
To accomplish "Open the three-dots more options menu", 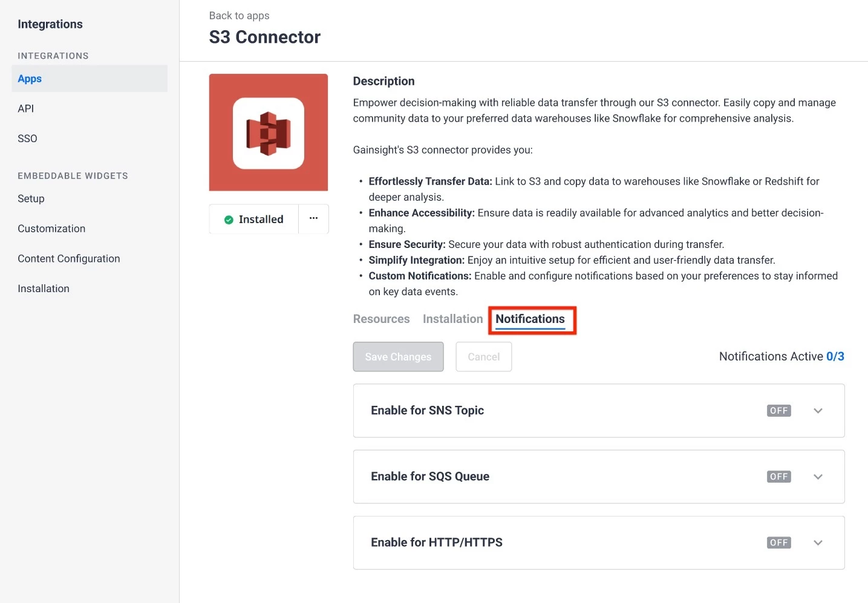I will pos(313,218).
